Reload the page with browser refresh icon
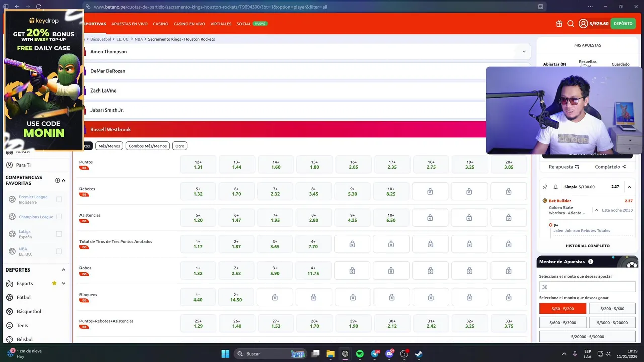644x362 pixels. [x=39, y=7]
